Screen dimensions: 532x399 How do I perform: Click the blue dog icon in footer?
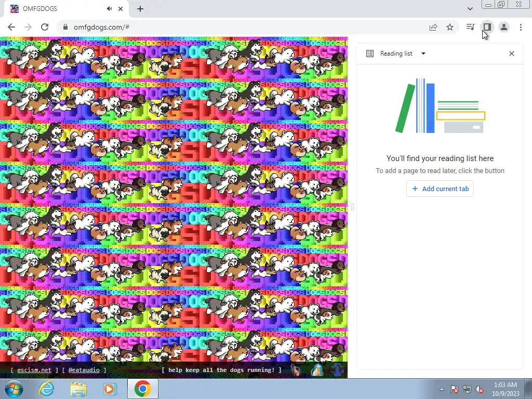point(337,370)
